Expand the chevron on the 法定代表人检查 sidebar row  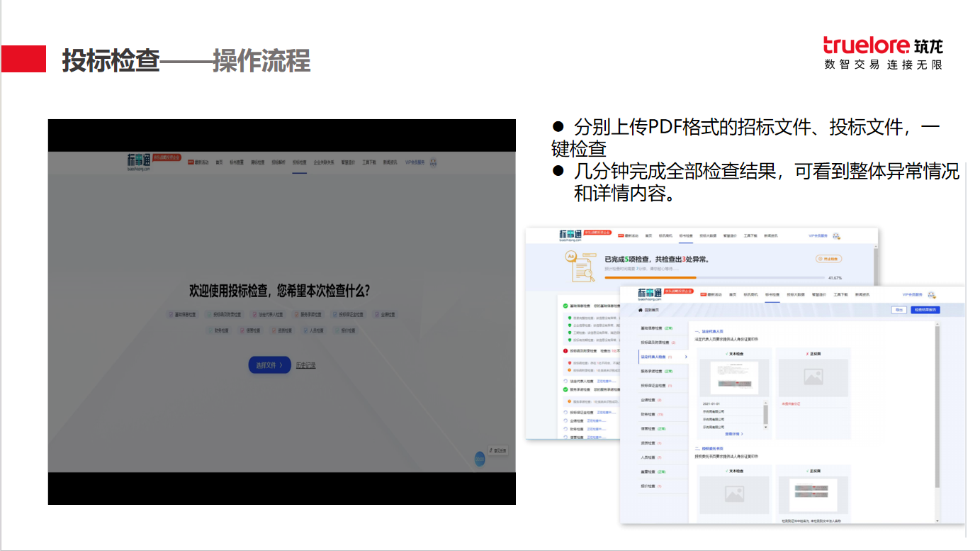pyautogui.click(x=686, y=357)
